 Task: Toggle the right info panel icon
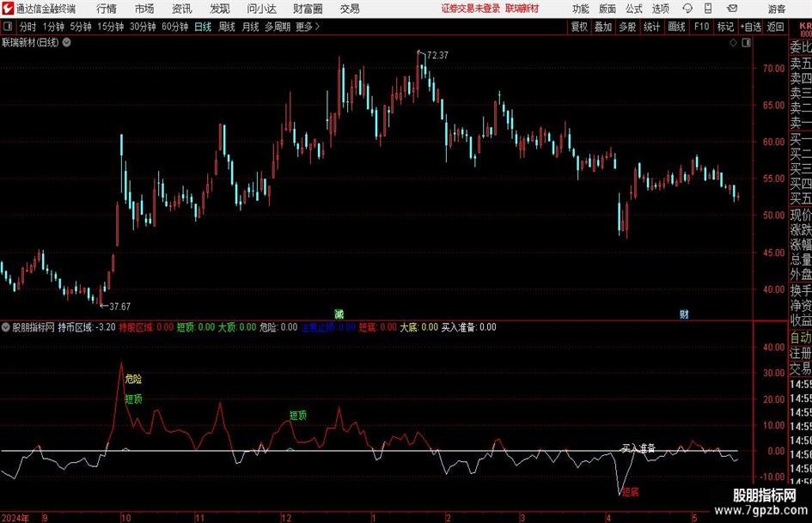click(746, 43)
